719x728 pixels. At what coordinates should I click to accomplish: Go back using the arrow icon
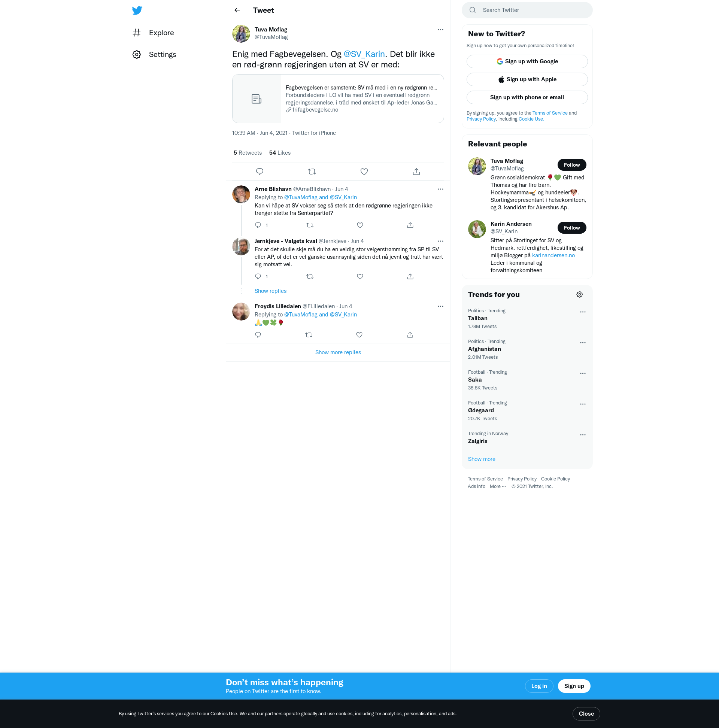pyautogui.click(x=237, y=10)
